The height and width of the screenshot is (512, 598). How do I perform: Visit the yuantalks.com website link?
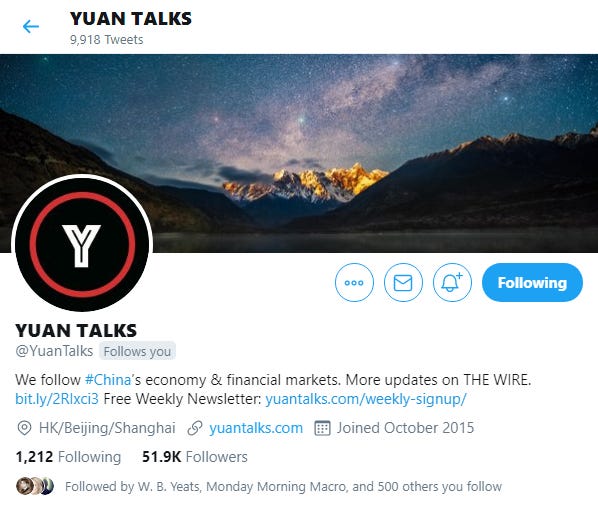256,428
